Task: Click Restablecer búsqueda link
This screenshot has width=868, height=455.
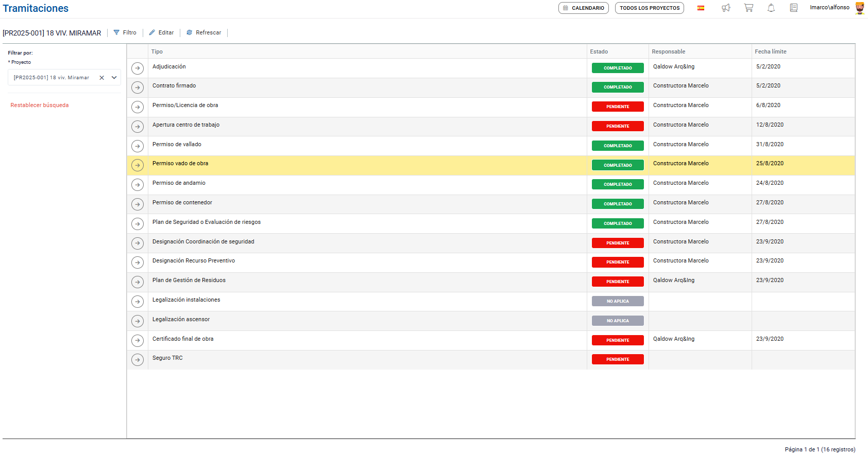Action: point(40,105)
